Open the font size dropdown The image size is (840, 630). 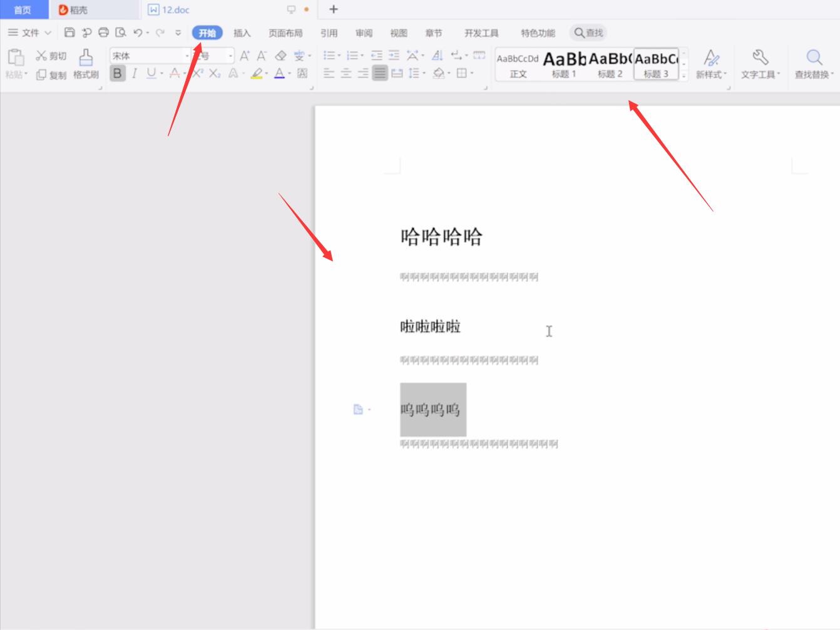tap(230, 56)
